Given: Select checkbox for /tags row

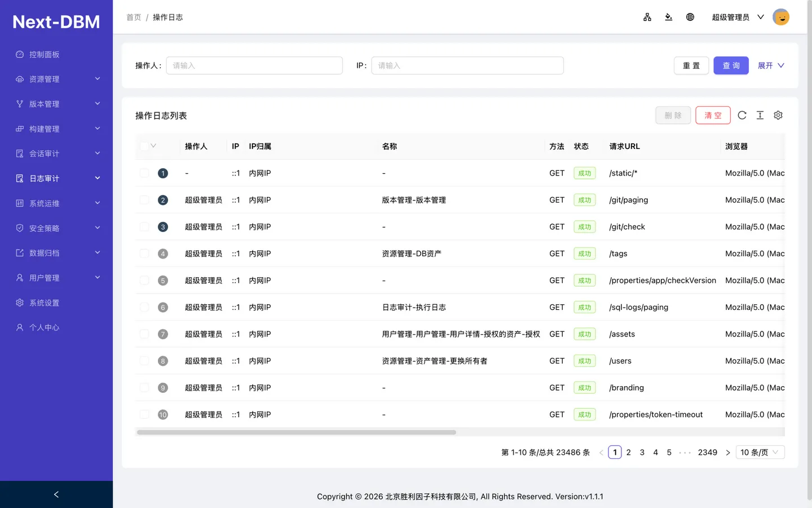Looking at the screenshot, I should [144, 253].
